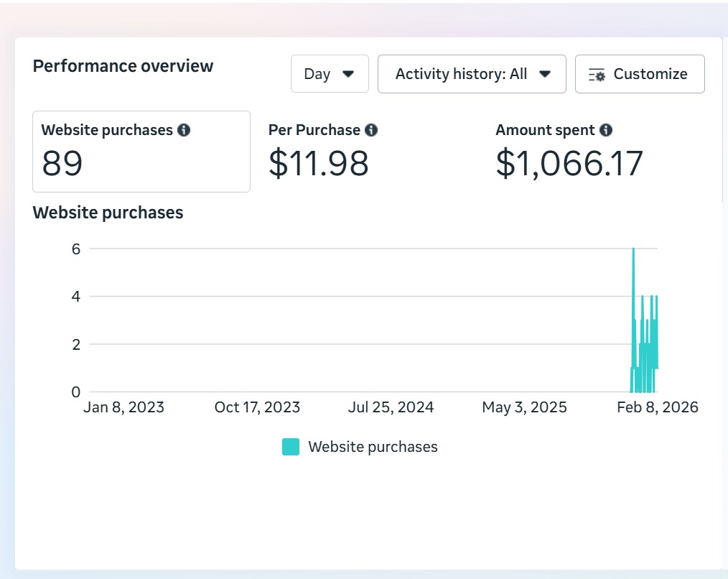Screen dimensions: 728x579
Task: Click the teal legend swatch below the chart
Action: click(x=291, y=447)
